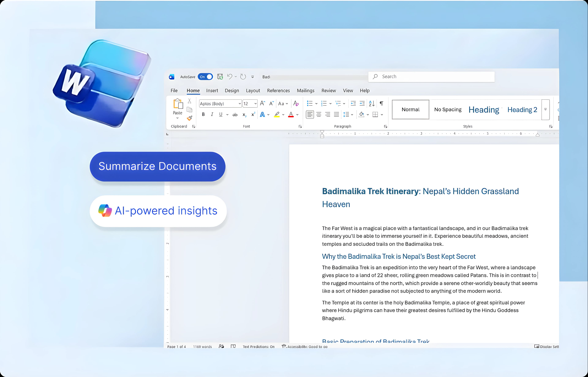This screenshot has height=377, width=588.
Task: Toggle Underline formatting
Action: (221, 114)
